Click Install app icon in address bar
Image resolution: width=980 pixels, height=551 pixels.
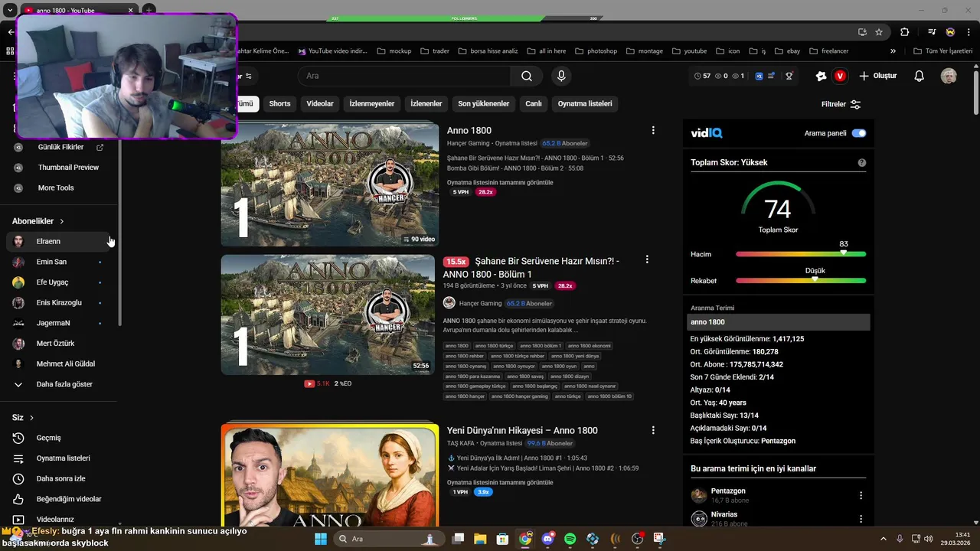click(862, 32)
